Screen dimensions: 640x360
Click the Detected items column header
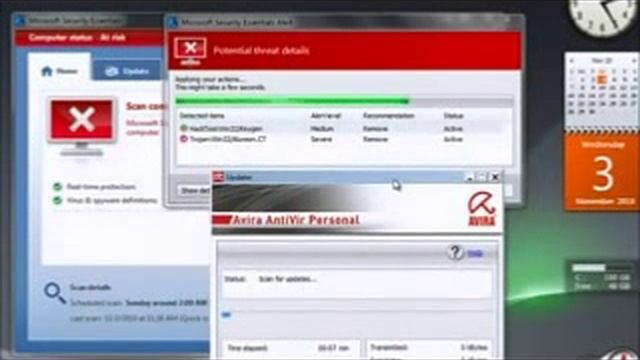202,116
